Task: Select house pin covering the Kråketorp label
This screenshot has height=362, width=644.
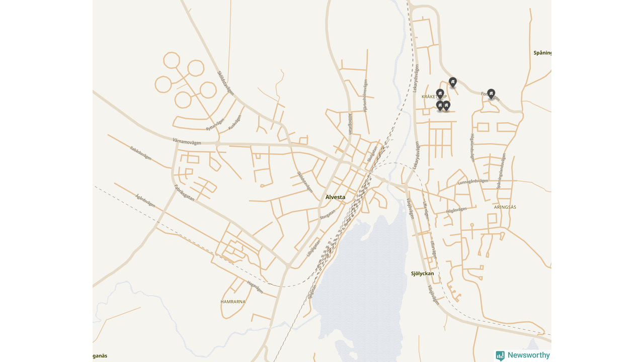Action: coord(440,95)
